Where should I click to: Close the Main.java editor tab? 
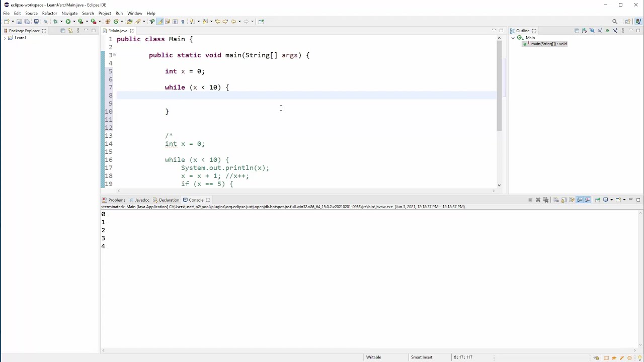pos(132,31)
